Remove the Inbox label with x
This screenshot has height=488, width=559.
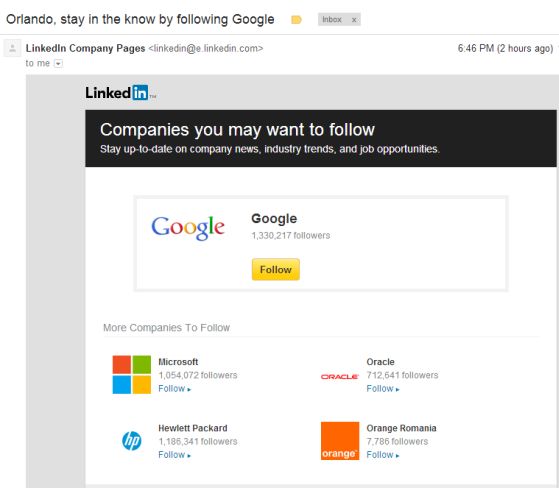[354, 20]
